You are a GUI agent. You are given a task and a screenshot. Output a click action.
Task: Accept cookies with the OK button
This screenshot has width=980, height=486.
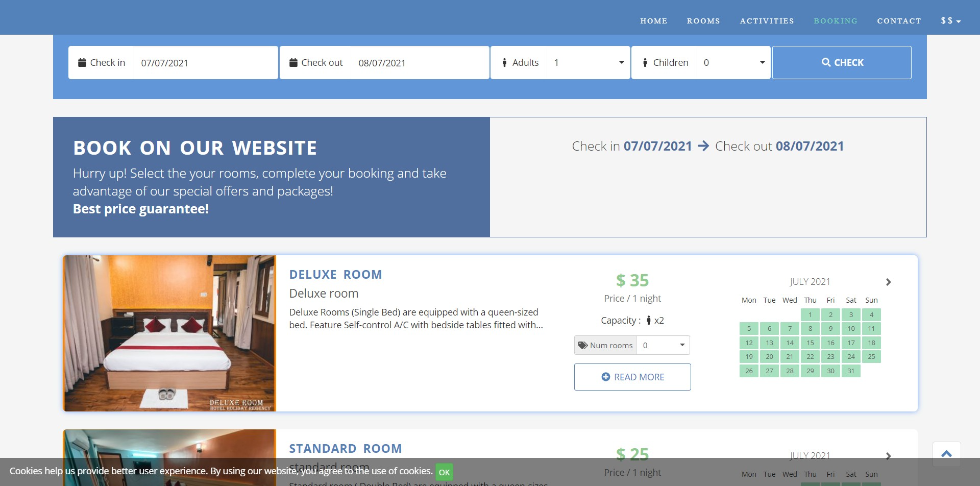click(444, 472)
